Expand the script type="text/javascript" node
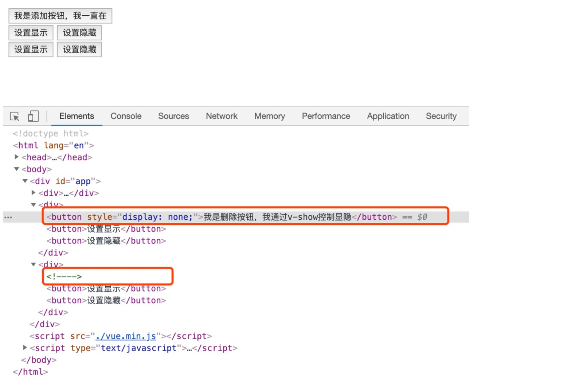The image size is (583, 392). (25, 348)
